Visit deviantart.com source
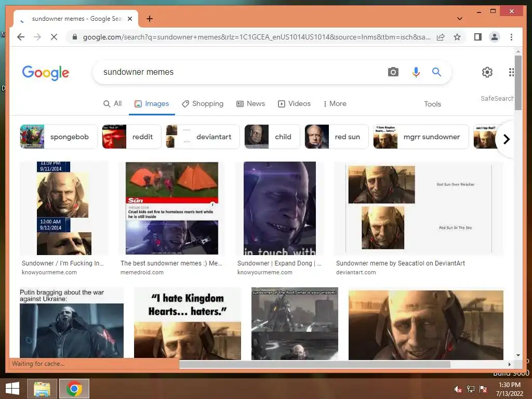This screenshot has height=399, width=532. pyautogui.click(x=356, y=272)
